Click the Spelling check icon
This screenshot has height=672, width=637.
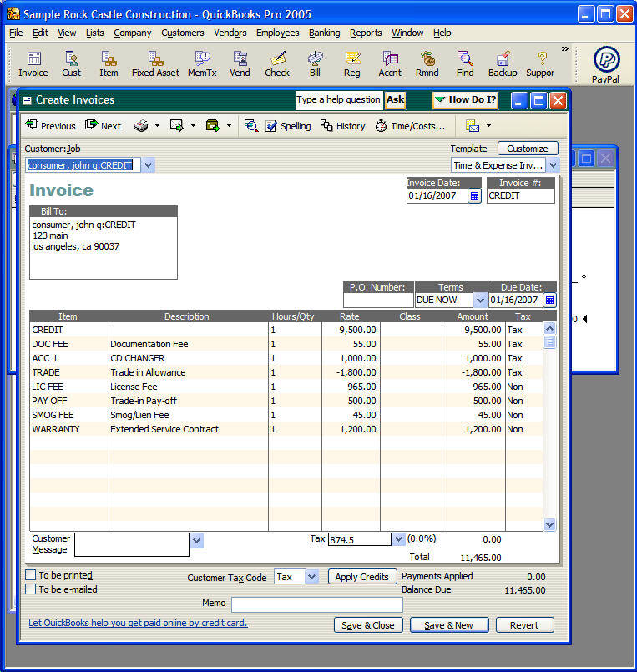click(x=288, y=126)
